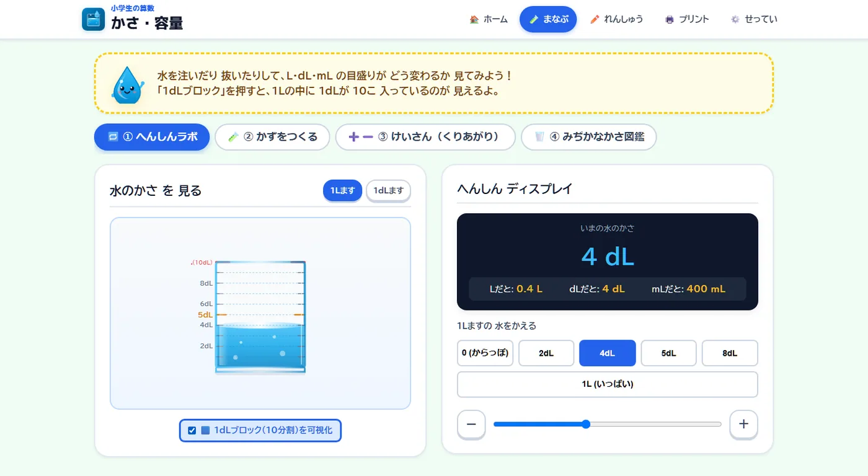The image size is (868, 476).
Task: Switch to the 1dLます measuring cup
Action: (x=389, y=190)
